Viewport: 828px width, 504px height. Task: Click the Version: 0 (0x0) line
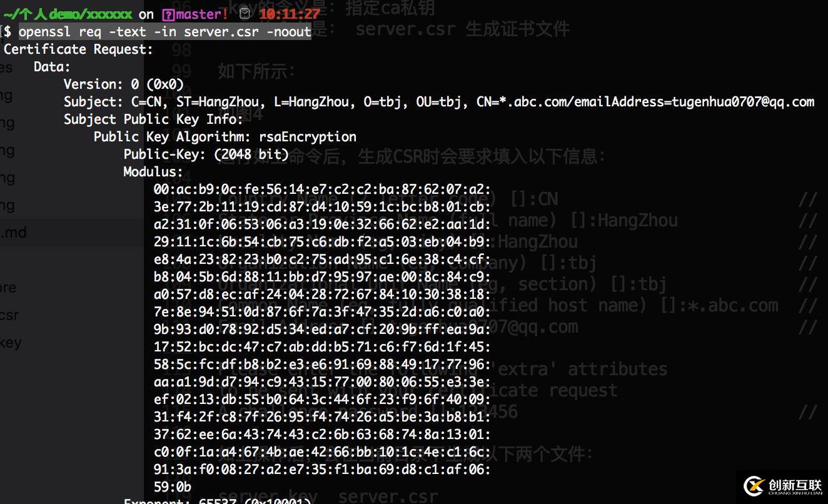123,84
